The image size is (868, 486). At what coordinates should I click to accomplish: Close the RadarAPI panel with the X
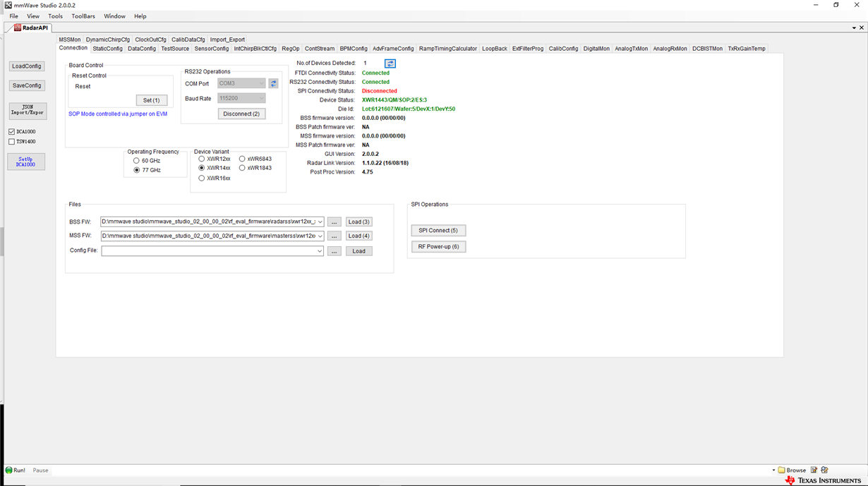(x=862, y=28)
